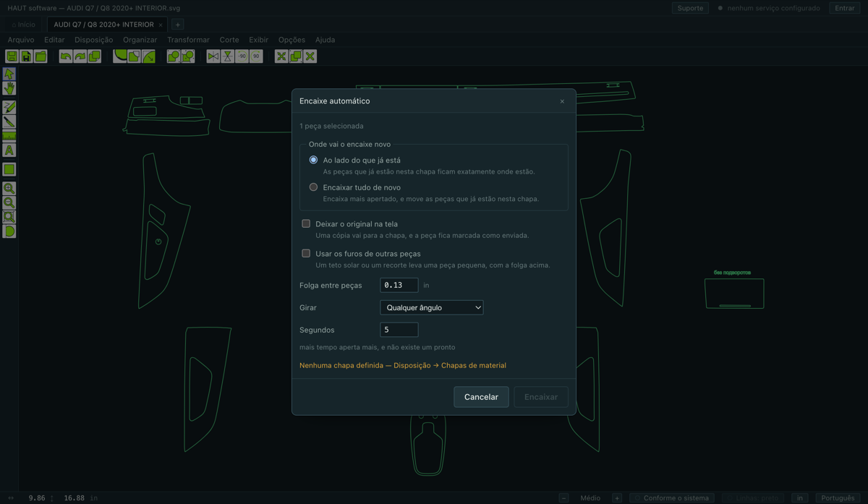Open the Disposição menu

tap(94, 40)
